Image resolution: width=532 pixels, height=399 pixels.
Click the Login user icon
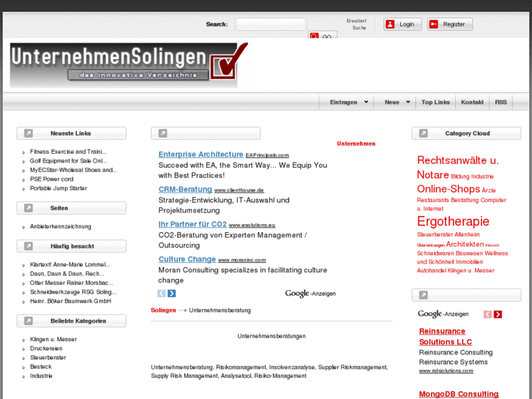pos(390,24)
